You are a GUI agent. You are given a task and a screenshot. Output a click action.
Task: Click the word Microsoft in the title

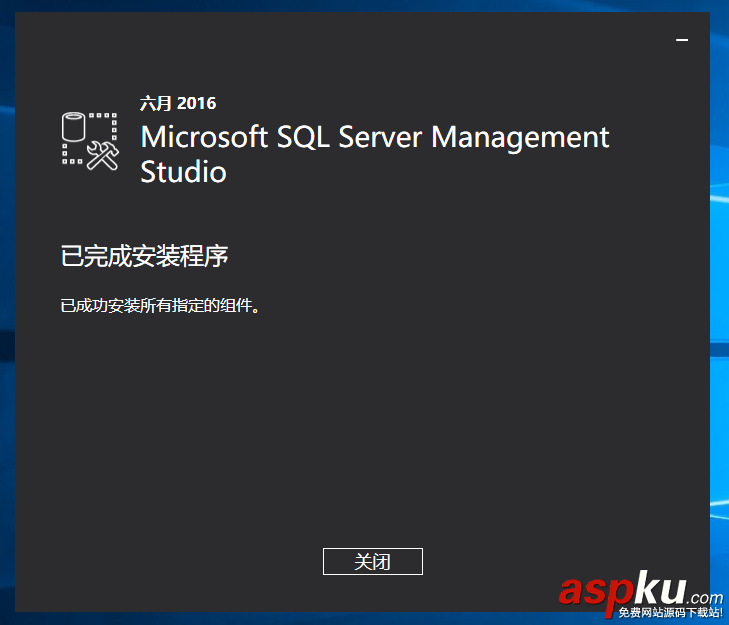tap(204, 137)
